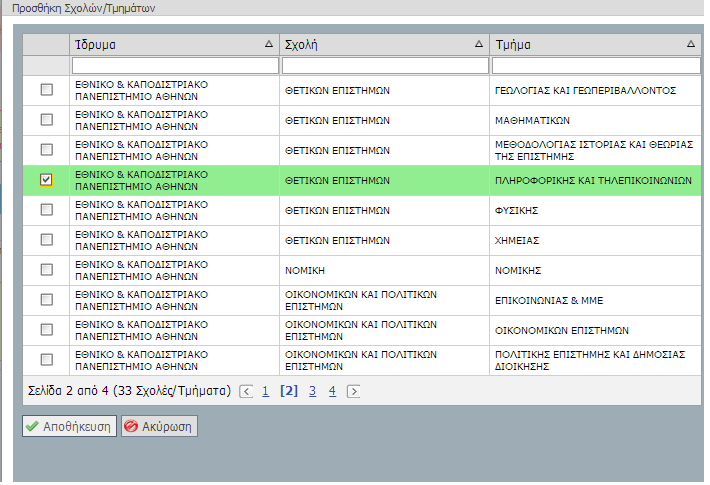Select ΓΕΩΛΟΓΙΑΣ ΚΑΙ ΓΕΩΠΕΡΙΒΑΛΛΟΝΤΟΣ cell
The image size is (710, 485).
pyautogui.click(x=595, y=91)
